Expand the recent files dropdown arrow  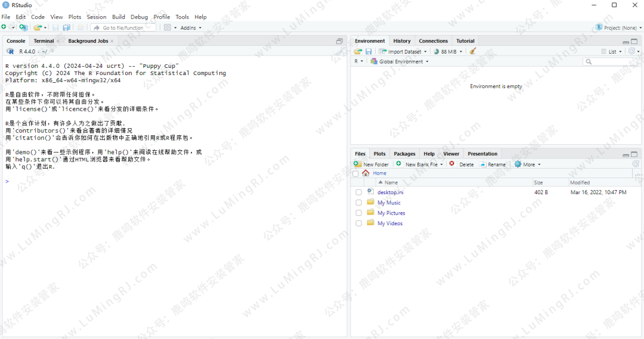(45, 27)
